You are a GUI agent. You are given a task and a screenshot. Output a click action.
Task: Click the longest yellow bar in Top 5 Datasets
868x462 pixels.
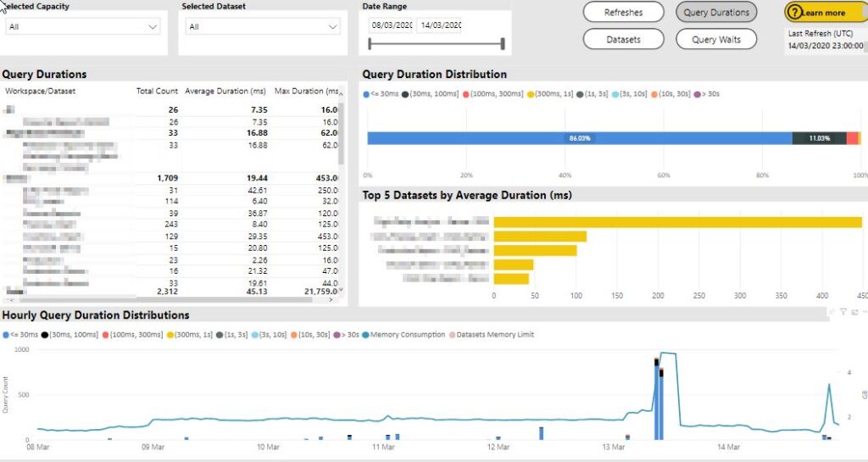coord(677,222)
